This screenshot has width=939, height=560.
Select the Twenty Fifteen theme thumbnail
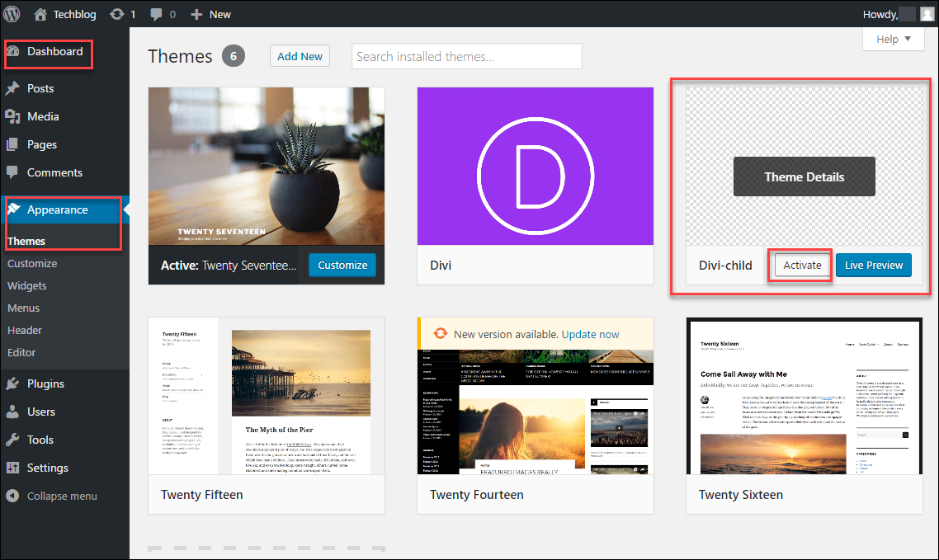[x=267, y=396]
